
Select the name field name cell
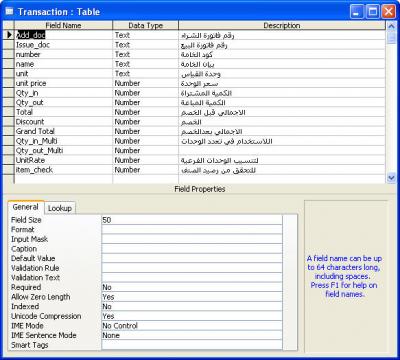pos(63,64)
